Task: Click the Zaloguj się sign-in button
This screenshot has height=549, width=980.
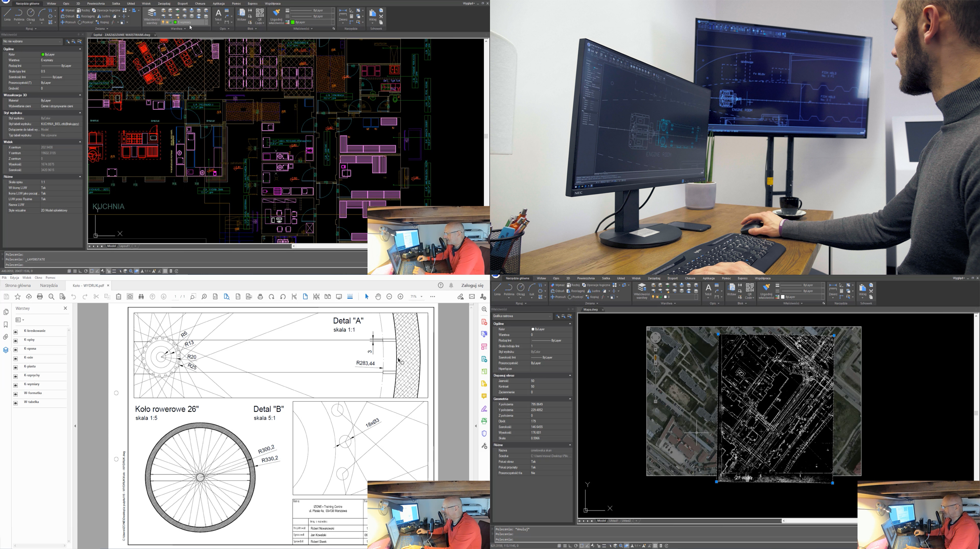Action: [472, 286]
